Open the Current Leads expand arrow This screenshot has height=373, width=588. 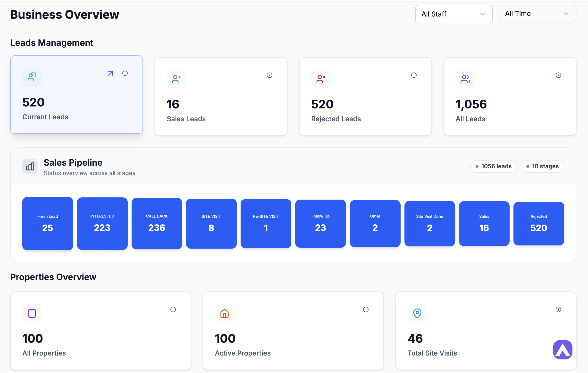(x=110, y=73)
